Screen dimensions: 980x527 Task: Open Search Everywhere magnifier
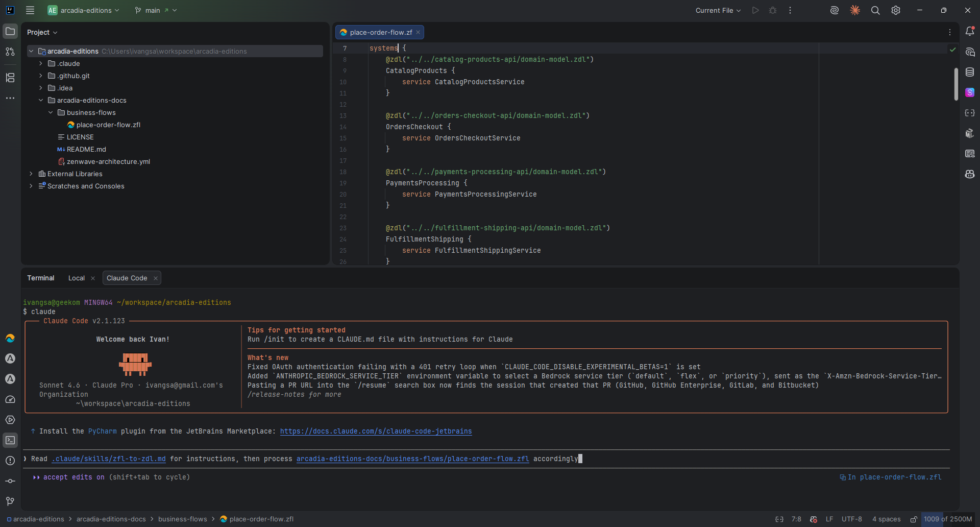coord(875,10)
